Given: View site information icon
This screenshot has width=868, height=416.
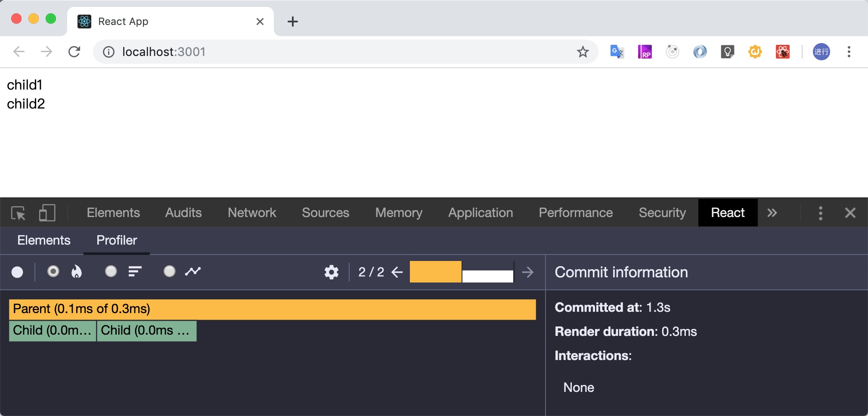Looking at the screenshot, I should pos(108,52).
